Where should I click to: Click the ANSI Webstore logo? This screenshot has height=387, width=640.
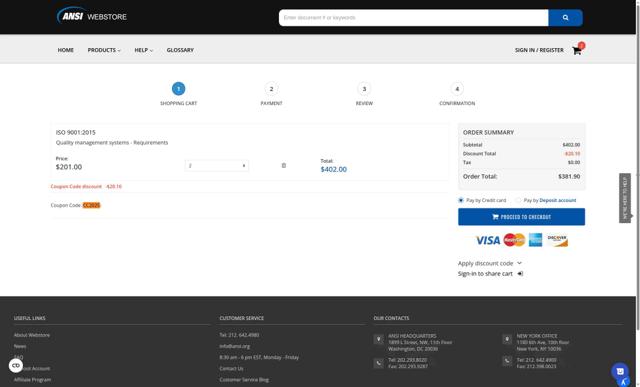click(92, 16)
